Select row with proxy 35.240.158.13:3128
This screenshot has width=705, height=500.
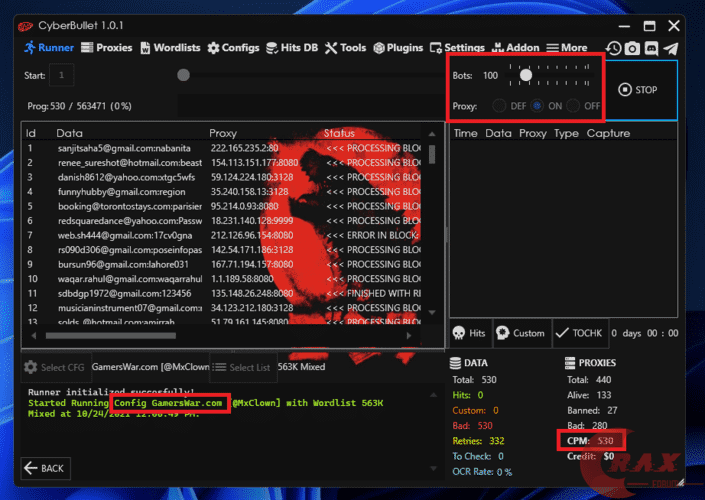pyautogui.click(x=223, y=192)
